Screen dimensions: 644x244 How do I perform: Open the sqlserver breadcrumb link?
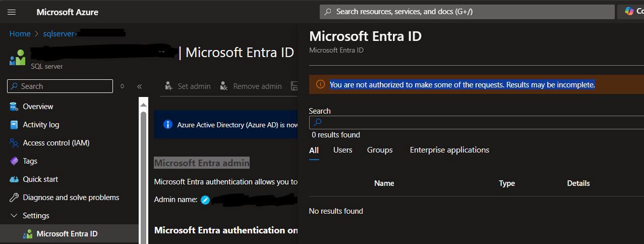click(x=83, y=33)
